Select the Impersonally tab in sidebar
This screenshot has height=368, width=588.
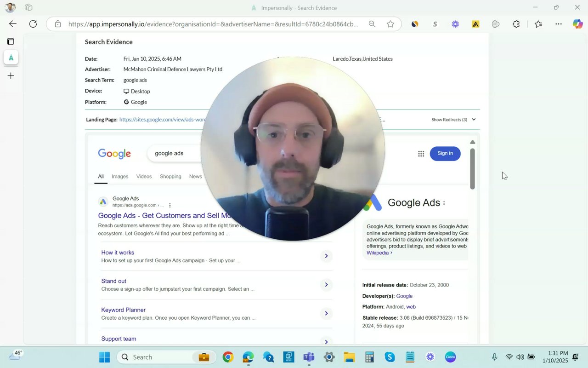point(11,57)
